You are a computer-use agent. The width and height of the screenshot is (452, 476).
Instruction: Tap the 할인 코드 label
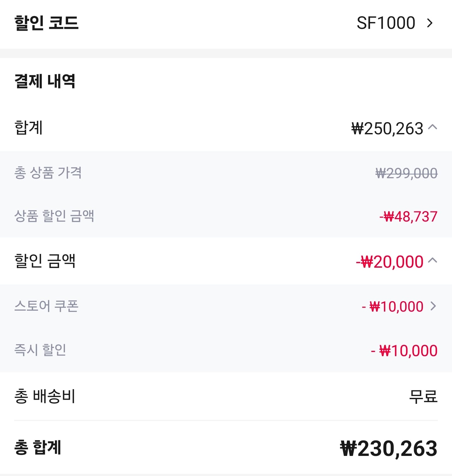46,23
